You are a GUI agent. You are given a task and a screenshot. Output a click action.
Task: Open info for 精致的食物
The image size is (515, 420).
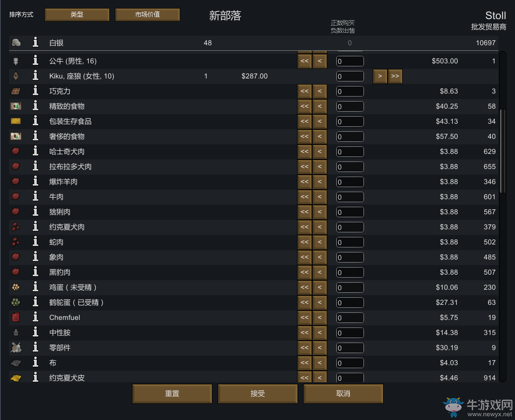pyautogui.click(x=35, y=106)
